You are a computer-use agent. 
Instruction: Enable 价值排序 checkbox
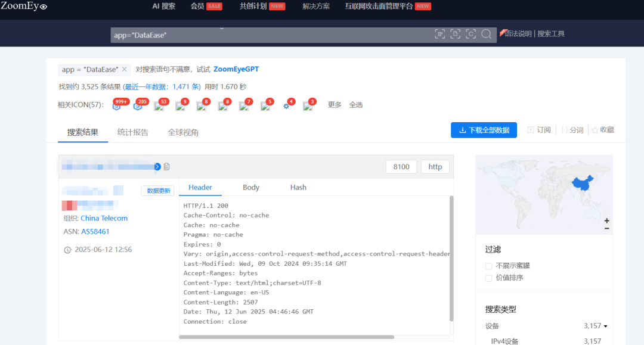coord(488,278)
